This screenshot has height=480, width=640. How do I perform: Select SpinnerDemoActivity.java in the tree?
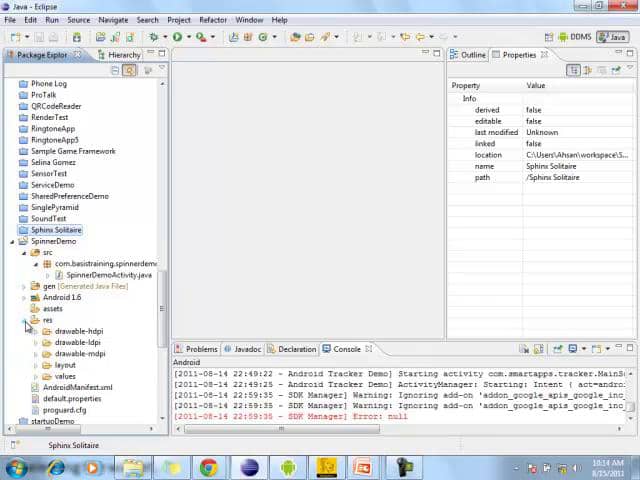coord(109,274)
